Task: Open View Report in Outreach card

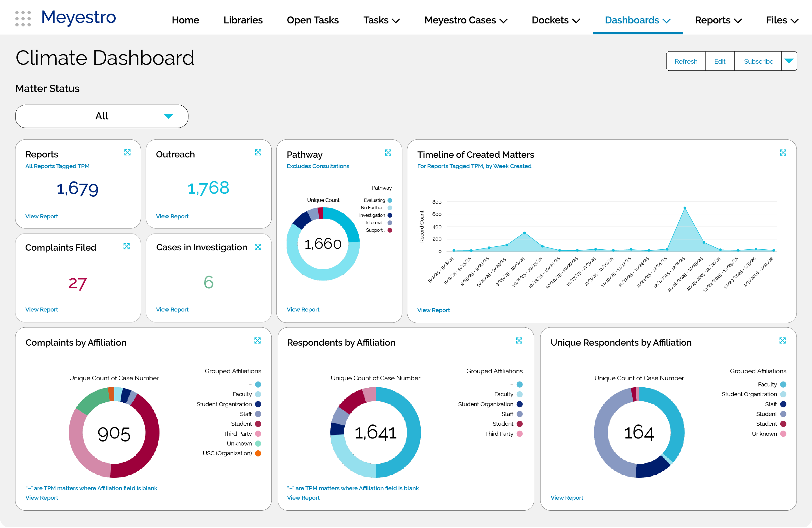Action: click(x=172, y=216)
